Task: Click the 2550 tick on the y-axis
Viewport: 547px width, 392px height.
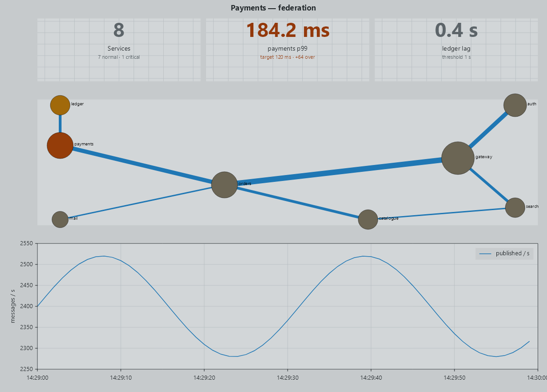Action: pyautogui.click(x=26, y=243)
